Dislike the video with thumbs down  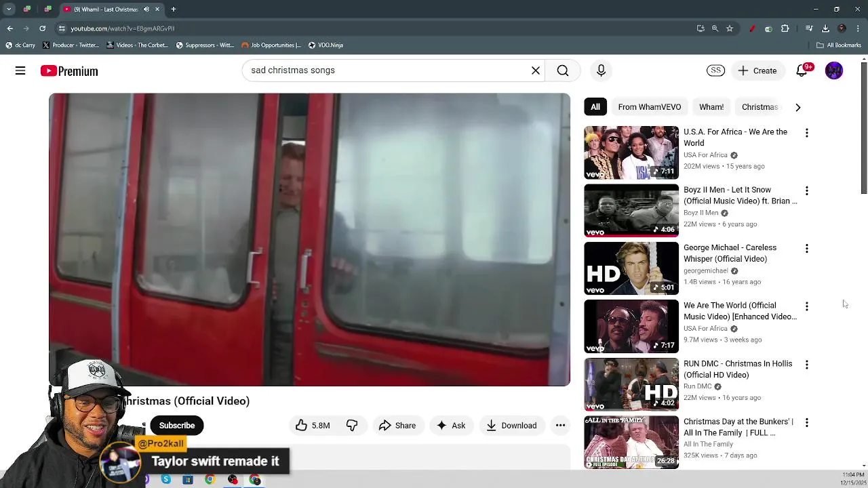click(352, 426)
